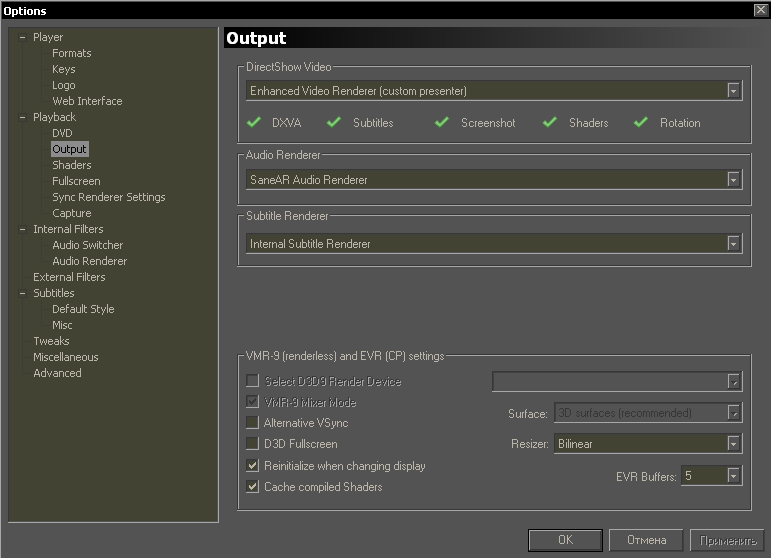771x558 pixels.
Task: Select Sync Renderer Settings in the tree
Action: [108, 197]
